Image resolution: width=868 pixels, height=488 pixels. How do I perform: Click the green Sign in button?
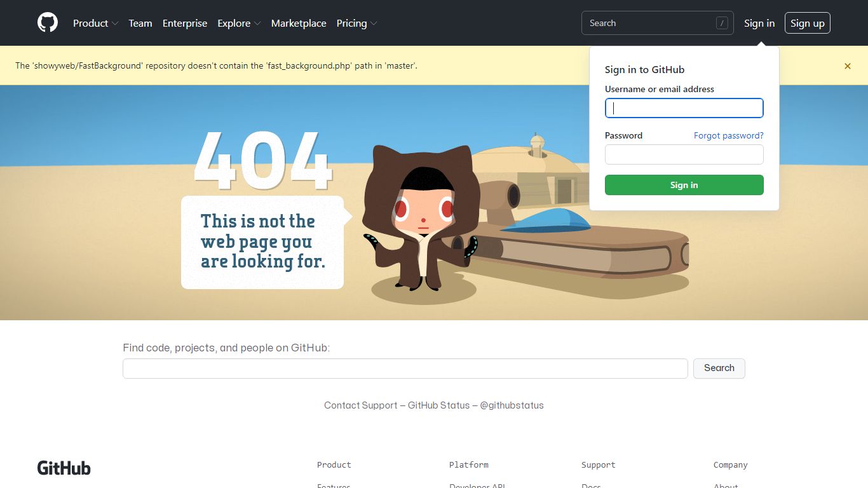684,185
